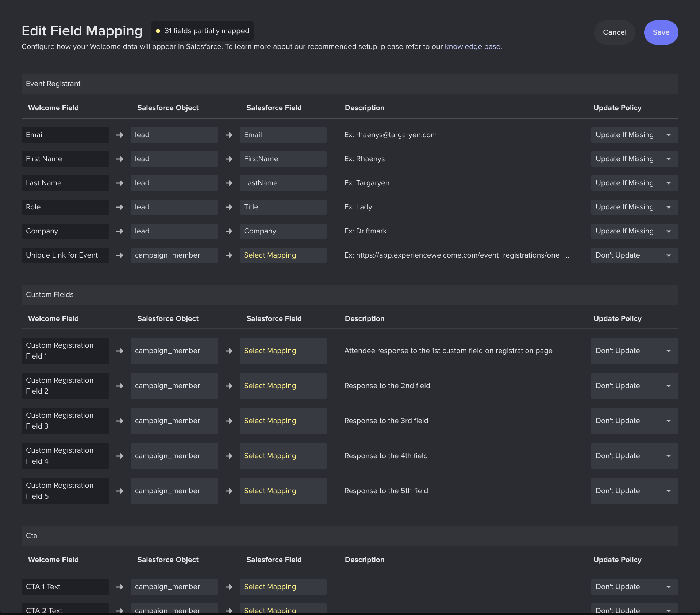Open Update Policy dropdown for Last Name row

635,183
